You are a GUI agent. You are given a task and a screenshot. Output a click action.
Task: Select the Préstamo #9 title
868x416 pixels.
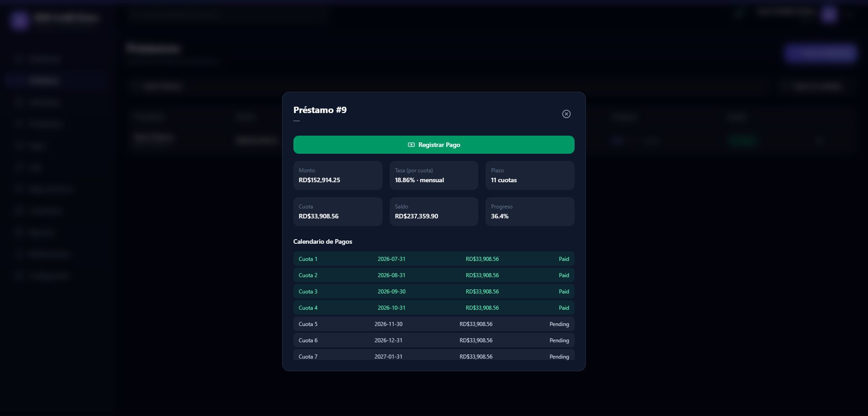pos(320,110)
